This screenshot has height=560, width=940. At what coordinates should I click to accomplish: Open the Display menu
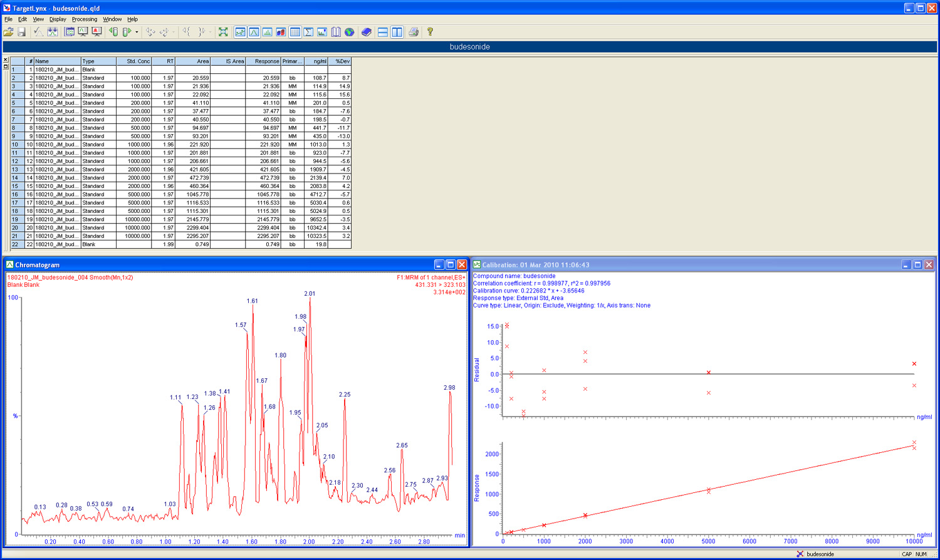click(58, 19)
